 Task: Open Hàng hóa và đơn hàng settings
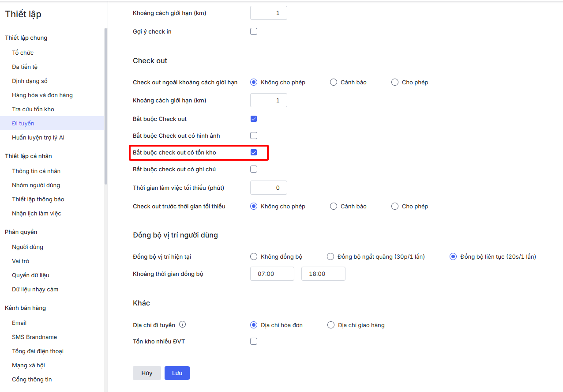pos(42,95)
